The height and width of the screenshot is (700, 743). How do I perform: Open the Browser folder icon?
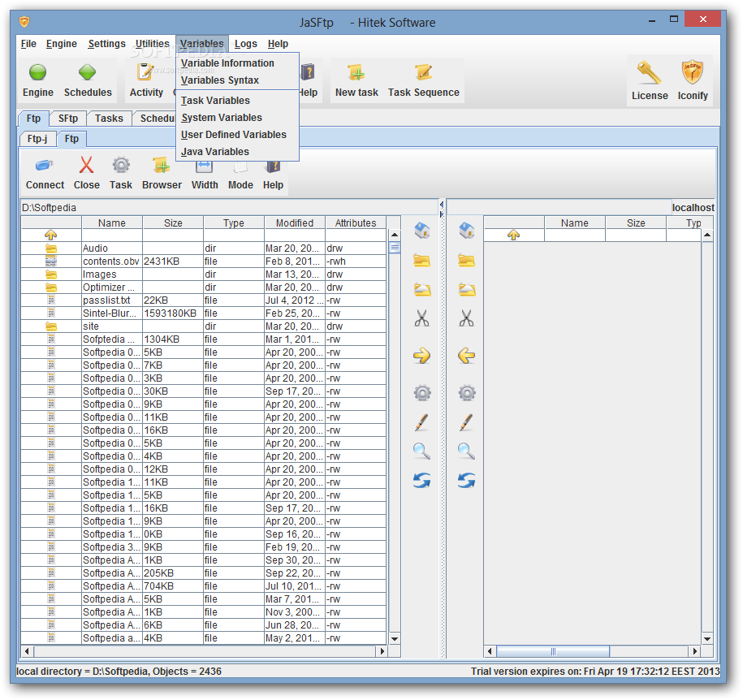[161, 166]
